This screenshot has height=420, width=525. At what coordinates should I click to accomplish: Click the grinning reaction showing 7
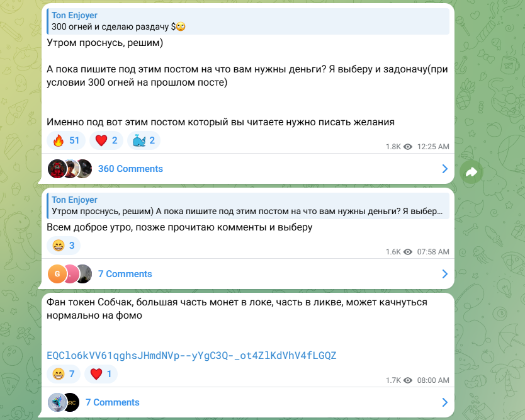64,374
